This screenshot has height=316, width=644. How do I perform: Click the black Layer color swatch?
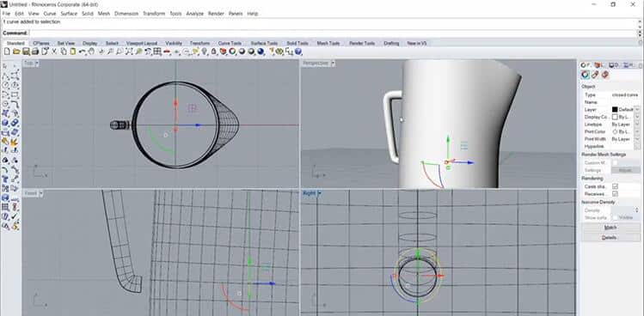tap(615, 110)
